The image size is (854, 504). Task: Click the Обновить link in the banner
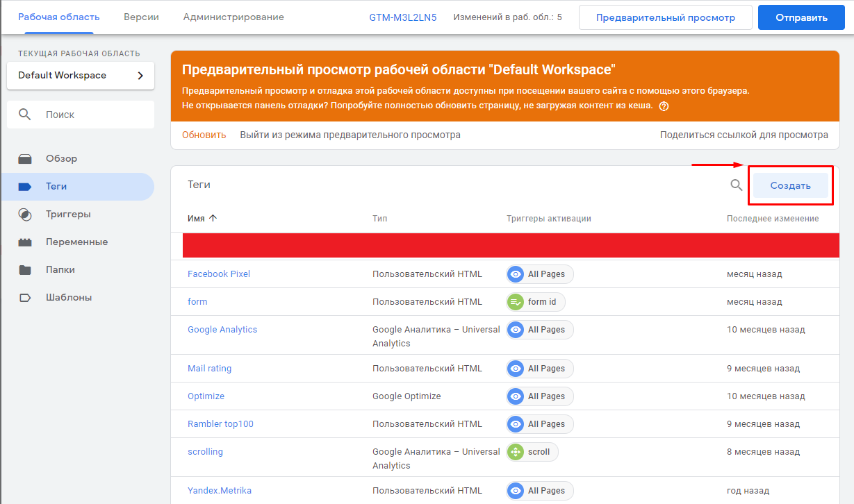click(x=204, y=135)
